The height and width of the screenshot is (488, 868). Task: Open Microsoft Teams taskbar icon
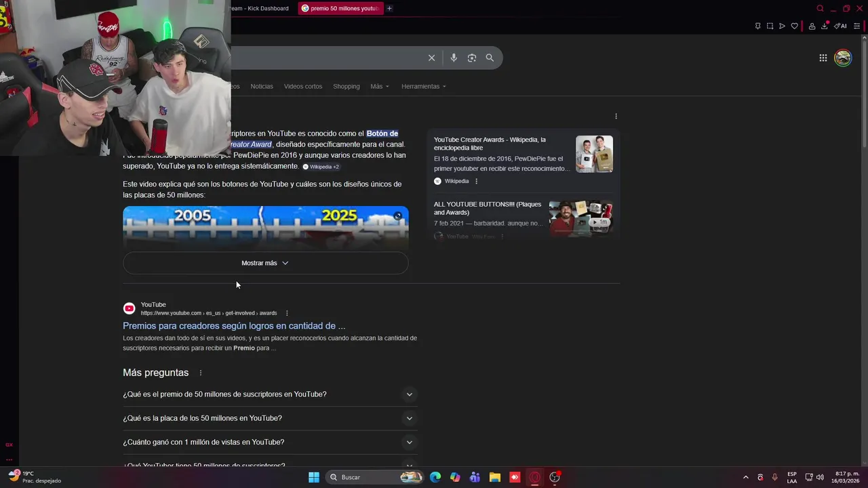point(475,477)
